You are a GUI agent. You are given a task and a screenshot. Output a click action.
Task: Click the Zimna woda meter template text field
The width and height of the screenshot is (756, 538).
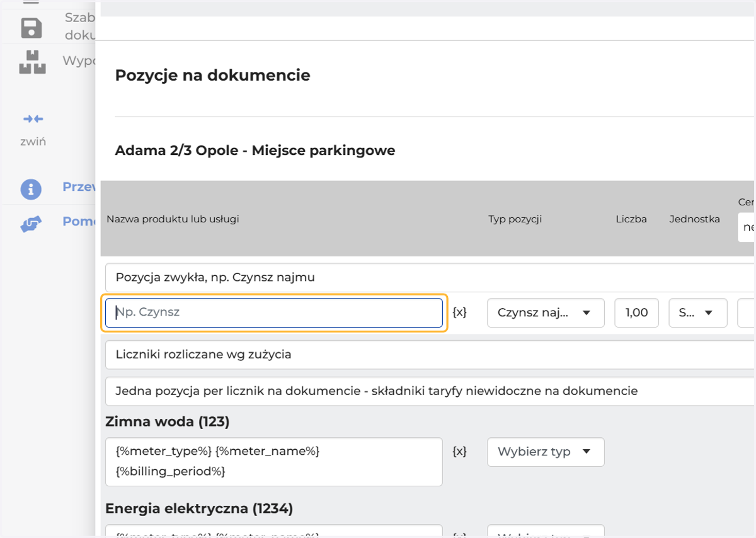coord(274,462)
